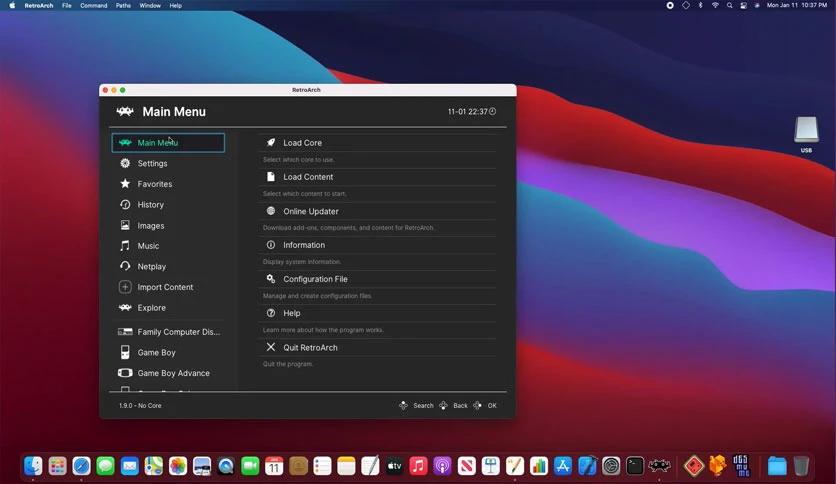Open Photos from the Dock
Image resolution: width=836 pixels, height=484 pixels.
click(x=178, y=466)
